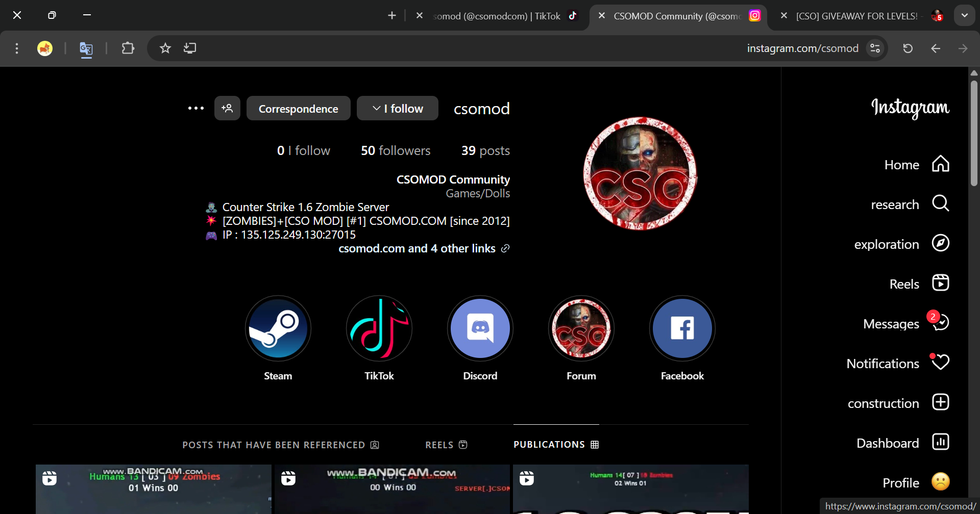Screen dimensions: 980x514
Task: Expand the 'I follow' dropdown button
Action: tap(397, 109)
